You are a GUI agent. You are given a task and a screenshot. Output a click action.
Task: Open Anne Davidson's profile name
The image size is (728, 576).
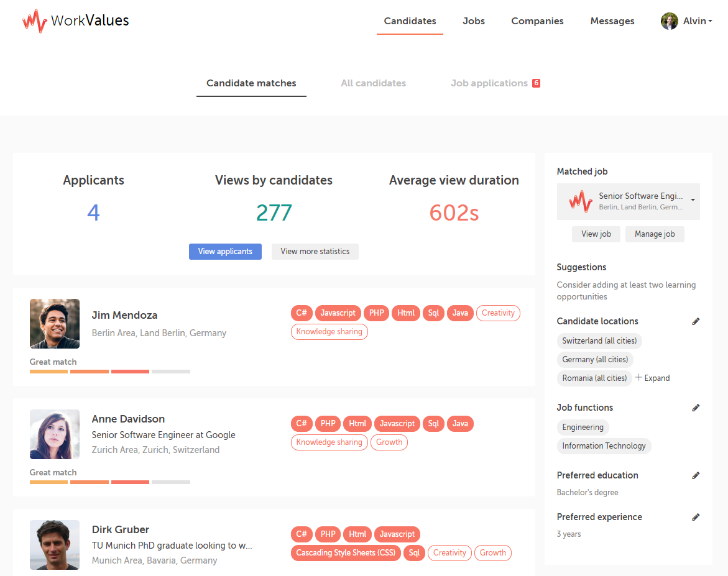(x=128, y=419)
